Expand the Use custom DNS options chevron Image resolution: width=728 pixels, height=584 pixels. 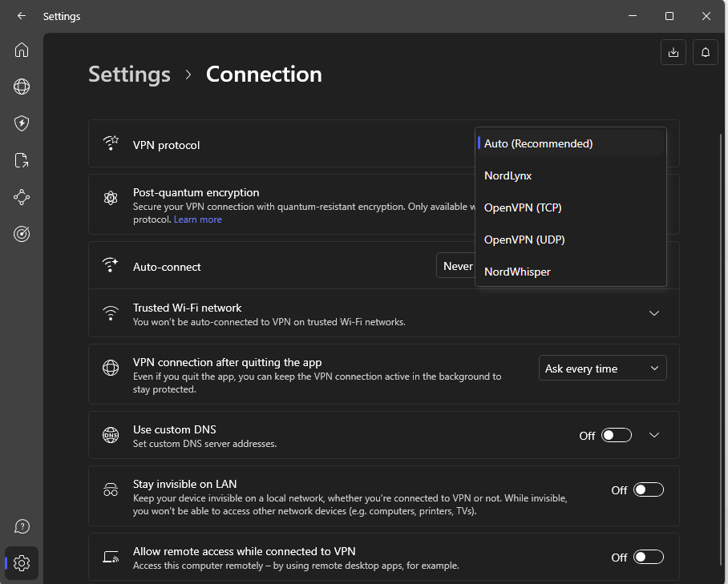(654, 435)
